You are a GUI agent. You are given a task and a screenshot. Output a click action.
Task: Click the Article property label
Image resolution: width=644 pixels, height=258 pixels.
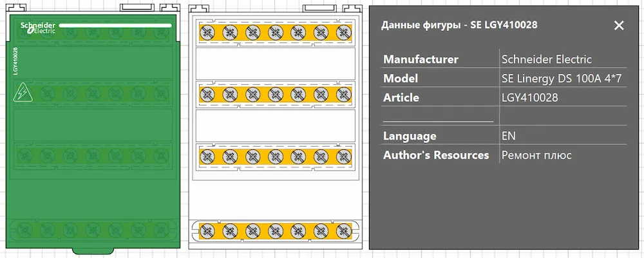401,98
